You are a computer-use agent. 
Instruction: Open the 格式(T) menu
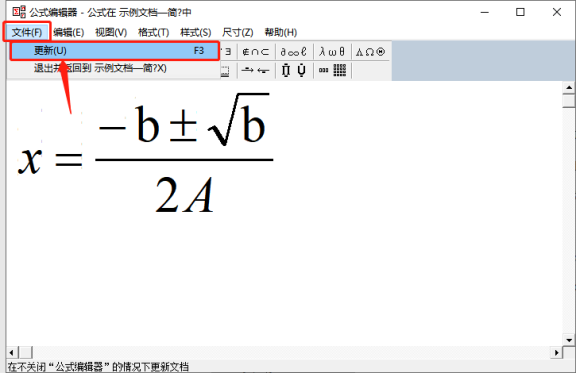(154, 32)
